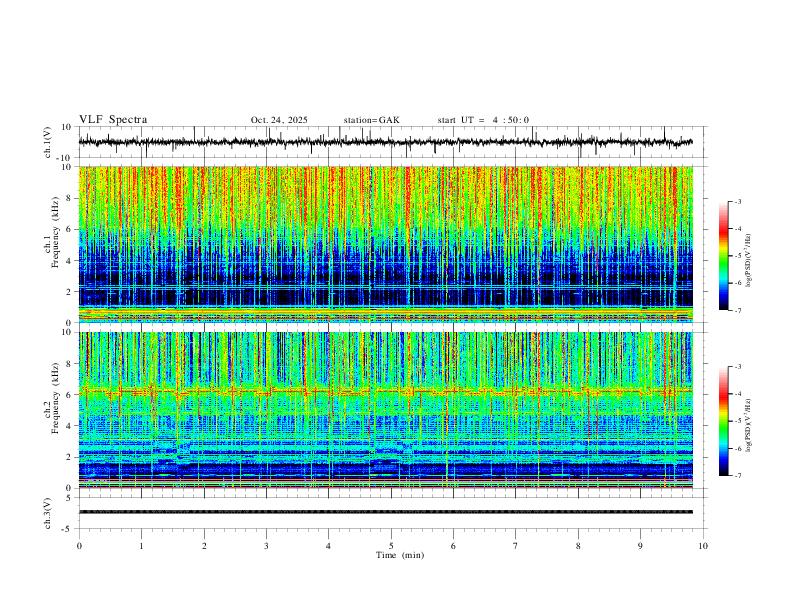The width and height of the screenshot is (792, 612).
Task: Click the "8" kHz tick of ch.1 spectrogram
Action: click(x=70, y=198)
